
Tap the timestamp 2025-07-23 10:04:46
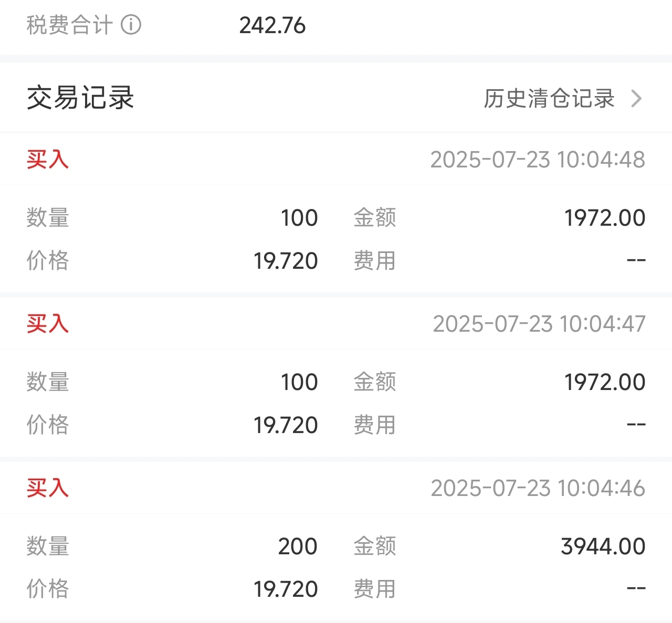coord(538,488)
